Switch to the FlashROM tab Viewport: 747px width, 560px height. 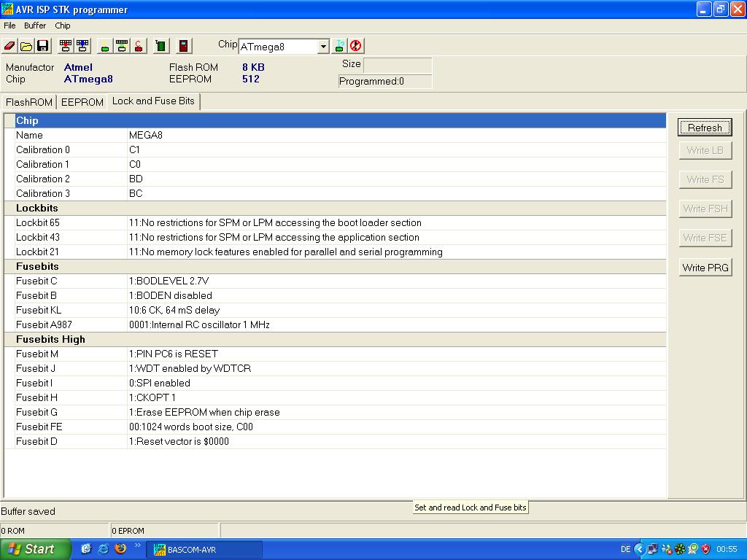click(x=29, y=102)
